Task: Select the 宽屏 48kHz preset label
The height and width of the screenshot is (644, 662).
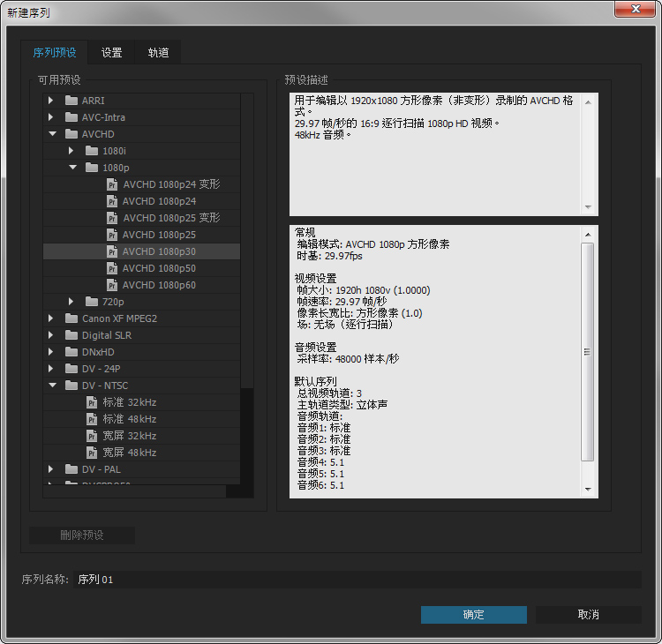Action: (x=130, y=453)
